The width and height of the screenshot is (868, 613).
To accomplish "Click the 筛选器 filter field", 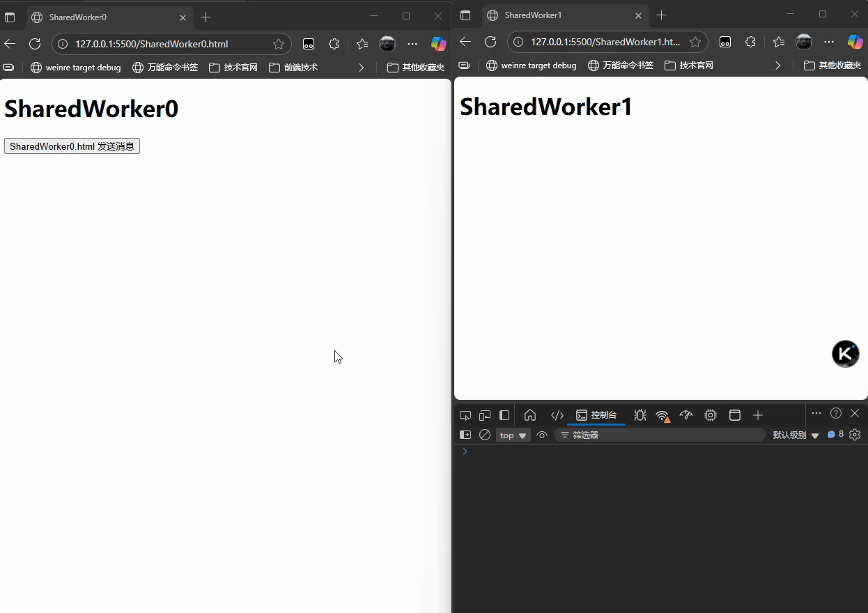I will 660,435.
